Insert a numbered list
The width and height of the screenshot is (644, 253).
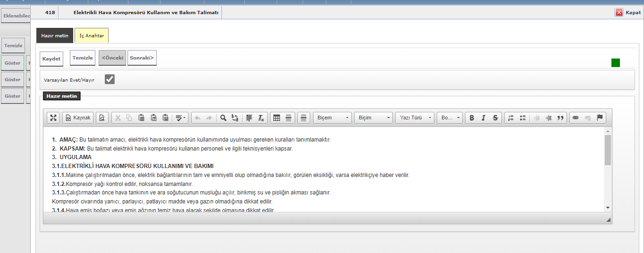[x=510, y=118]
